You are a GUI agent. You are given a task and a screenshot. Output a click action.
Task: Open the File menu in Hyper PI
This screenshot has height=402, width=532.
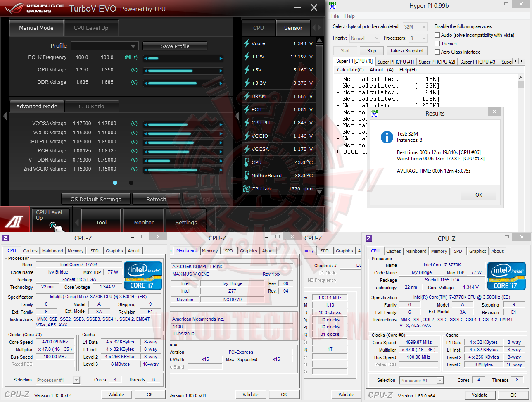[x=335, y=16]
